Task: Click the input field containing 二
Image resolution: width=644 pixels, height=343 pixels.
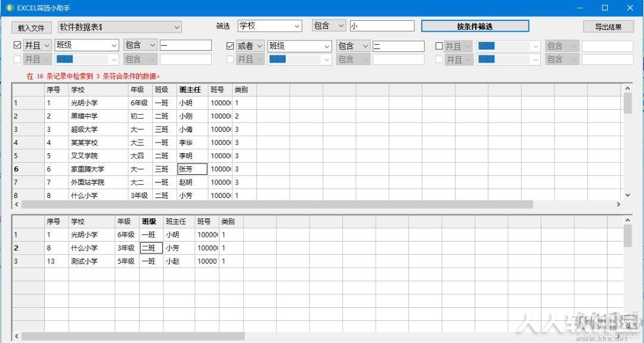Action: pos(398,46)
